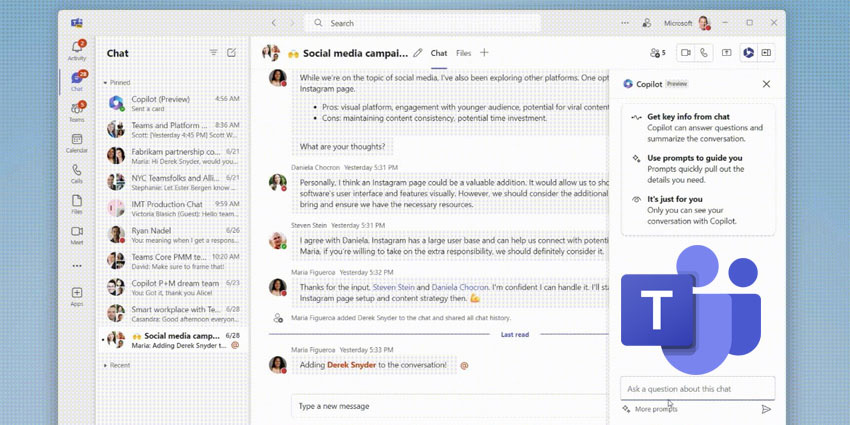This screenshot has height=425, width=850.
Task: Send the Copilot prompt with arrow icon
Action: pos(766,409)
